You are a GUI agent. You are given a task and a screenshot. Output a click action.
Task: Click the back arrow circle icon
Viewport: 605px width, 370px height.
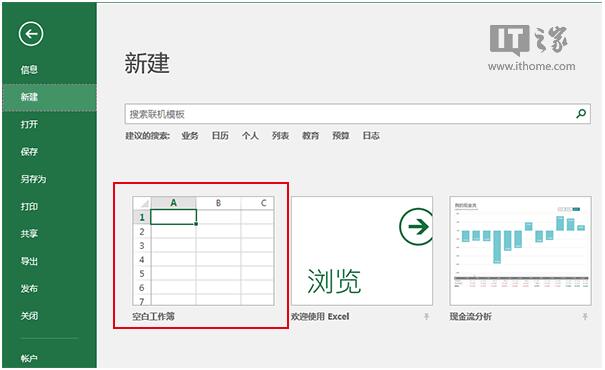tap(31, 34)
